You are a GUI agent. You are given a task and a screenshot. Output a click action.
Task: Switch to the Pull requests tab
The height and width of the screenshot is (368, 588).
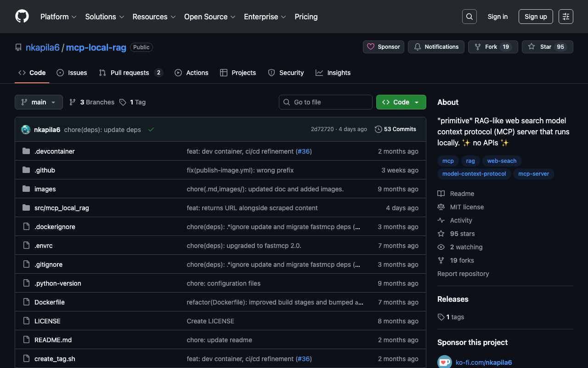(130, 73)
